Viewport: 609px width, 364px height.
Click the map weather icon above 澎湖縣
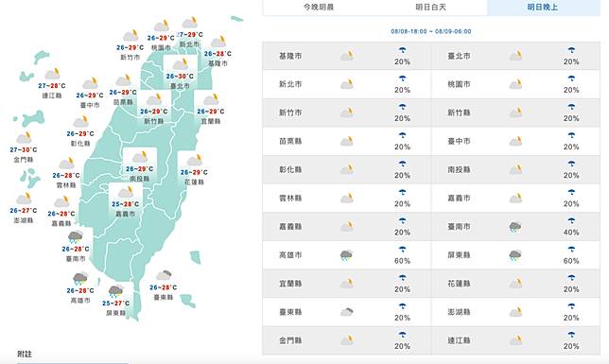tap(24, 199)
